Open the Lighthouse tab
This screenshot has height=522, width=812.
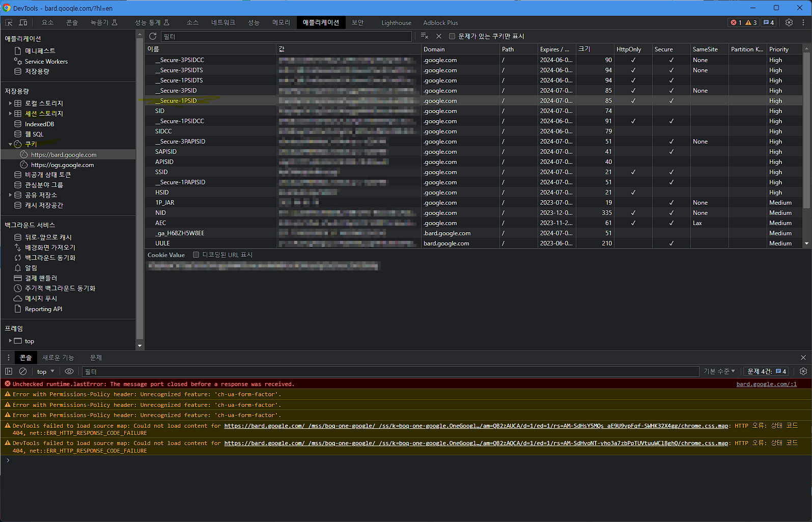(396, 22)
